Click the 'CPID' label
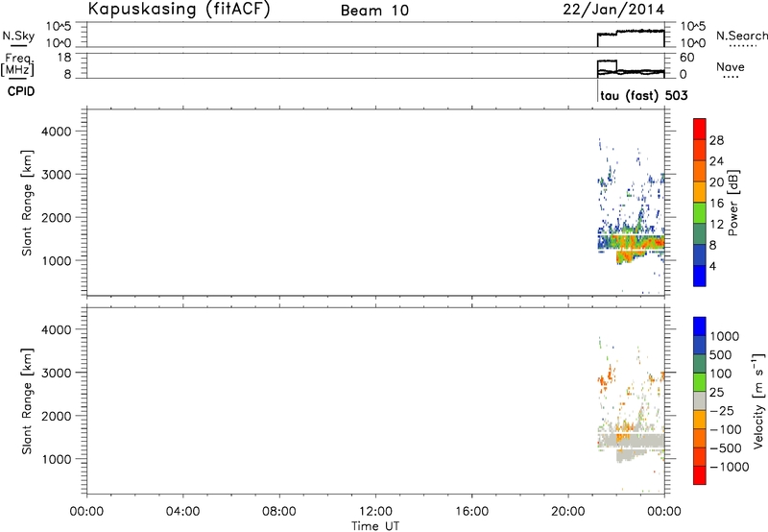 21,91
